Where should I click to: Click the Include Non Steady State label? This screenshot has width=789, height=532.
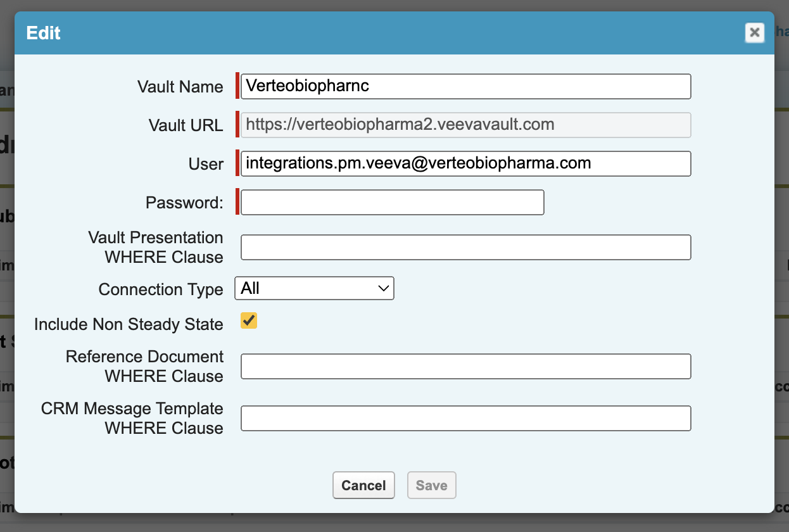[129, 324]
